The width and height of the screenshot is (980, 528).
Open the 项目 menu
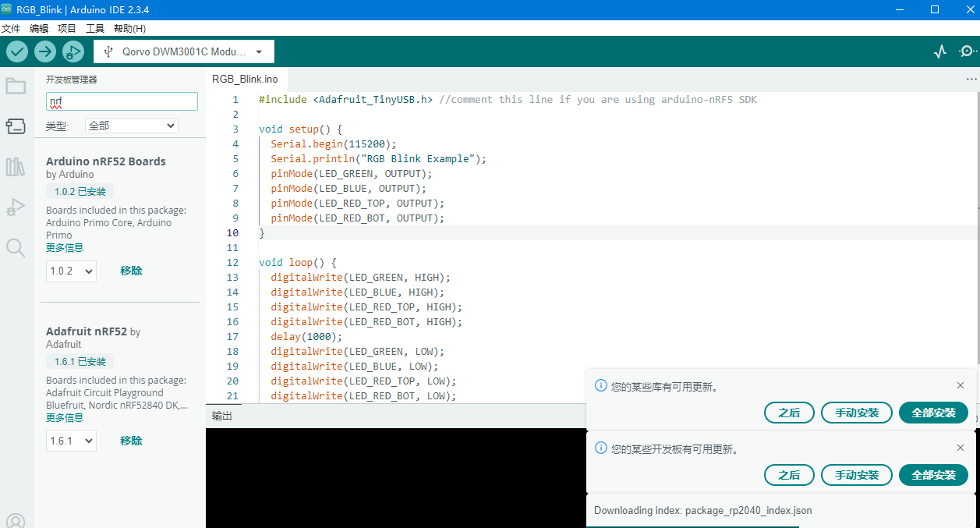pyautogui.click(x=67, y=28)
